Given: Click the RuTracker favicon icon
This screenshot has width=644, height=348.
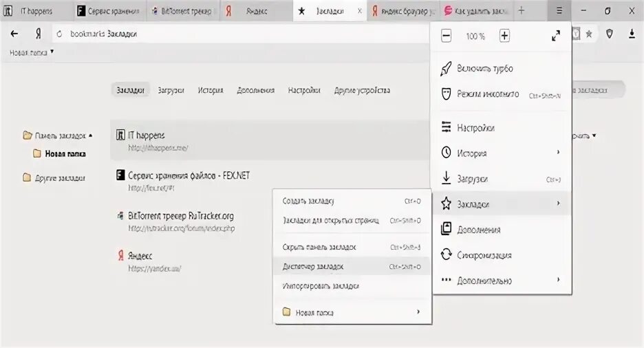Looking at the screenshot, I should pyautogui.click(x=120, y=215).
